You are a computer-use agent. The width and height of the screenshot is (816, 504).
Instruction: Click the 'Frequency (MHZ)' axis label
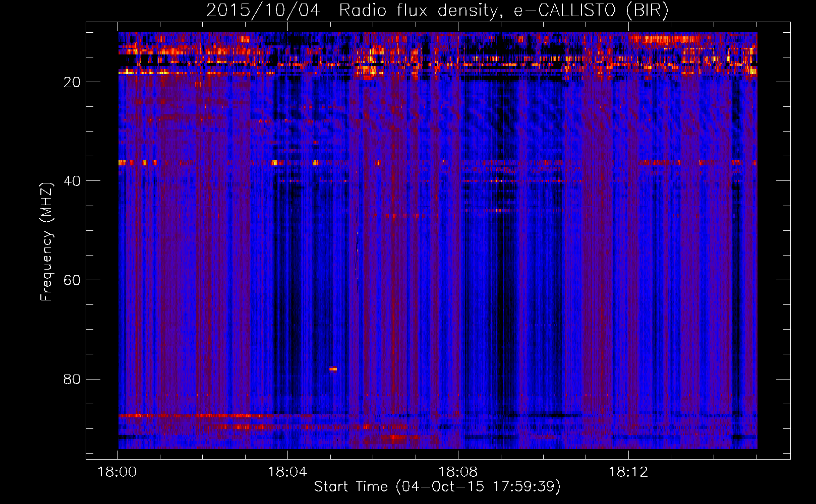point(46,241)
